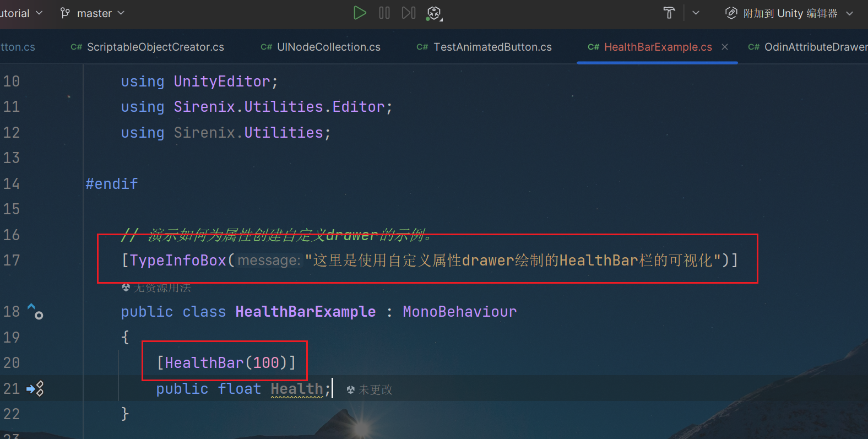Switch to UINodeCollection.cs tab
Viewport: 868px width, 439px height.
(x=328, y=47)
